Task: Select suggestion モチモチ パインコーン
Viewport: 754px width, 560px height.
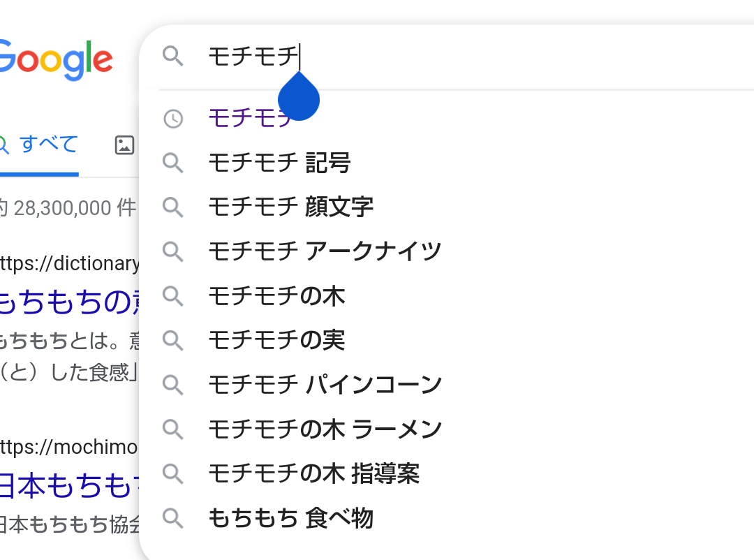Action: tap(448, 385)
